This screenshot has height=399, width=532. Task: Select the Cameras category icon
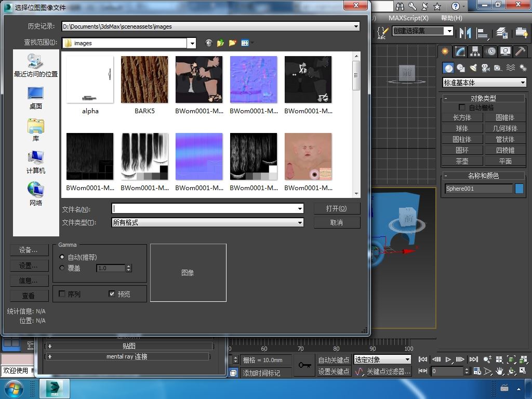[x=486, y=68]
